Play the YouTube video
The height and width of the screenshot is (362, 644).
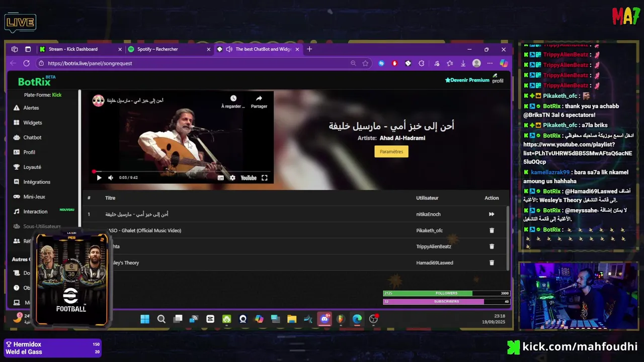coord(99,177)
